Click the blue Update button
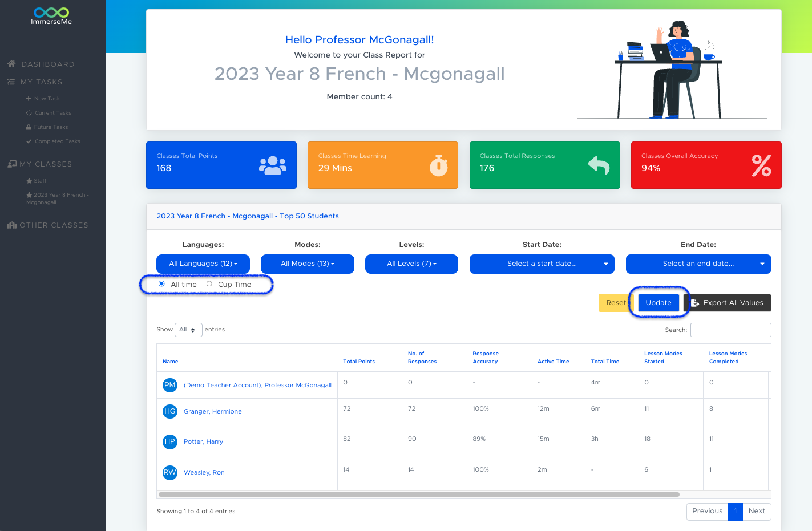 click(x=659, y=303)
